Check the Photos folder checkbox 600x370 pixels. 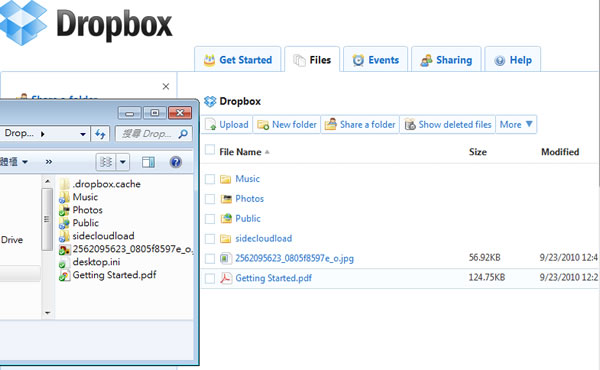(x=210, y=199)
